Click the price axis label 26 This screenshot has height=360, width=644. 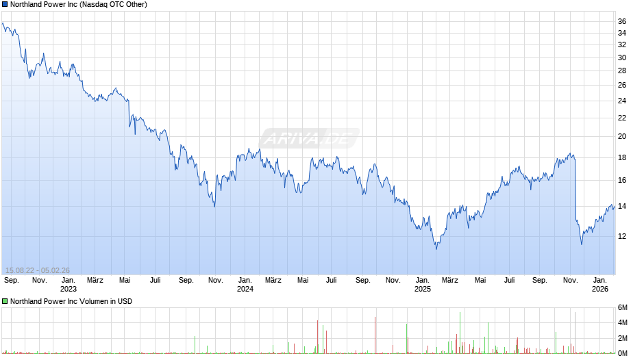(622, 85)
